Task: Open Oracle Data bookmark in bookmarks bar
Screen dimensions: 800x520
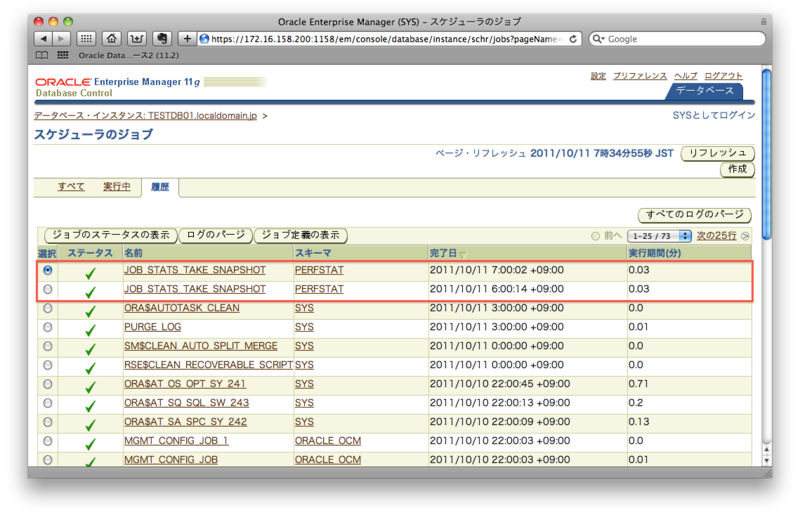Action: point(128,55)
